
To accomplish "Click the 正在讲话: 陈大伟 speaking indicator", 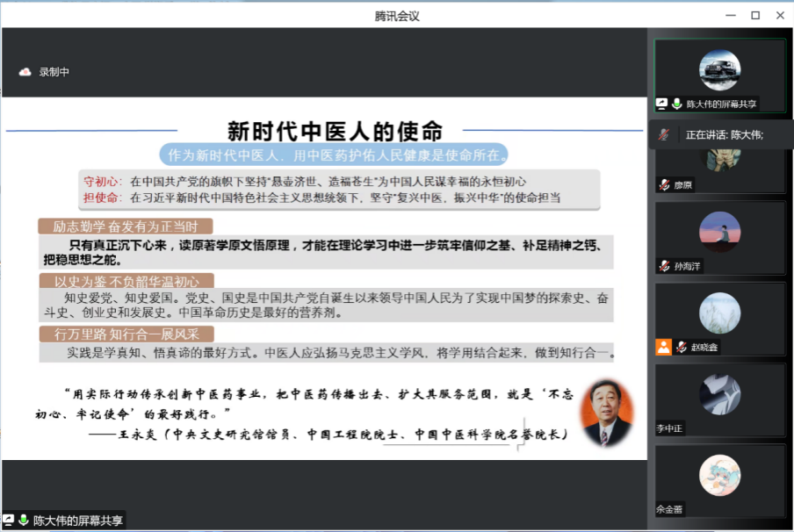I will click(x=724, y=134).
